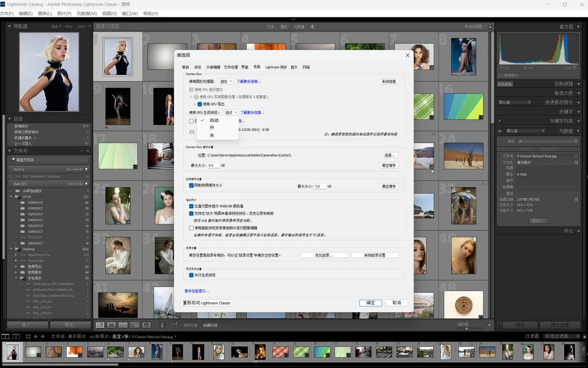Open file name field action icon in metadata
The width and height of the screenshot is (588, 368).
(x=576, y=156)
